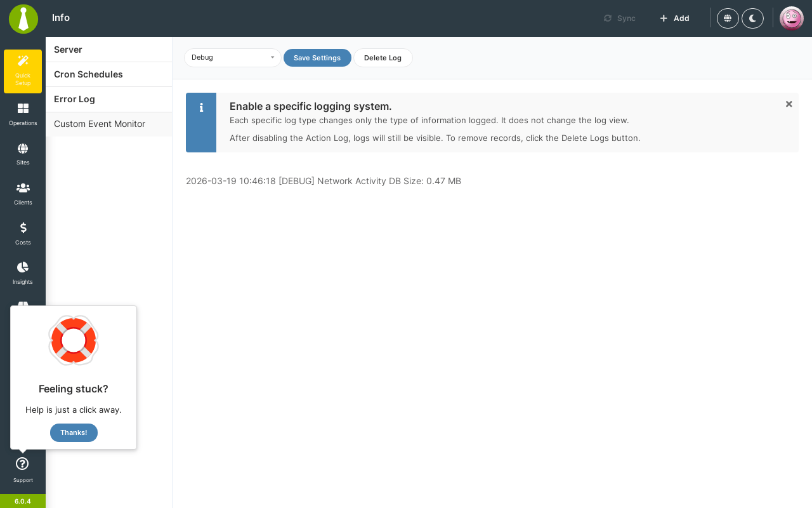Dismiss the logging system info message
Image resolution: width=812 pixels, height=508 pixels.
click(x=789, y=104)
